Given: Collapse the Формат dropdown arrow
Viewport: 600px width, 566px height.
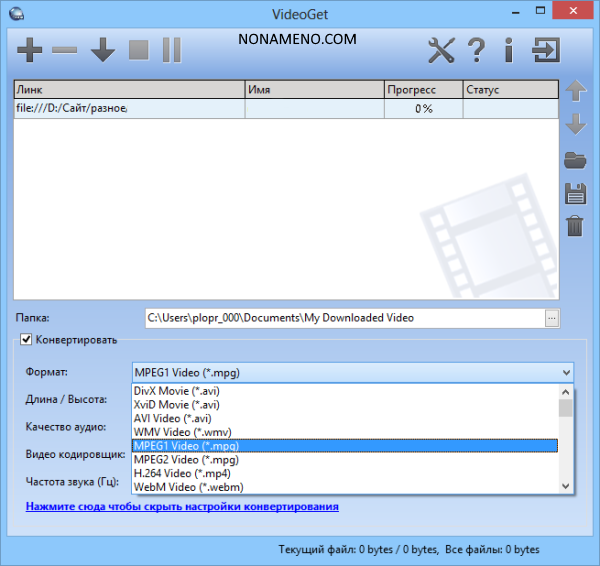Looking at the screenshot, I should coord(567,373).
